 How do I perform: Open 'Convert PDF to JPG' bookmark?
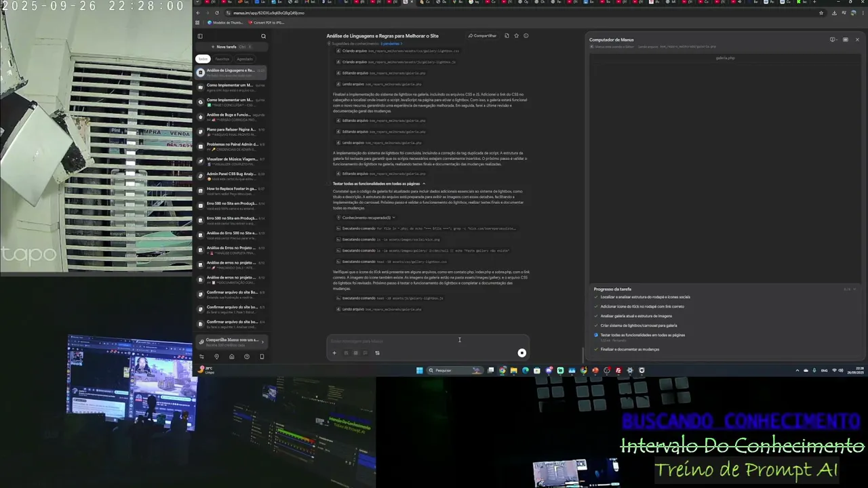click(267, 22)
